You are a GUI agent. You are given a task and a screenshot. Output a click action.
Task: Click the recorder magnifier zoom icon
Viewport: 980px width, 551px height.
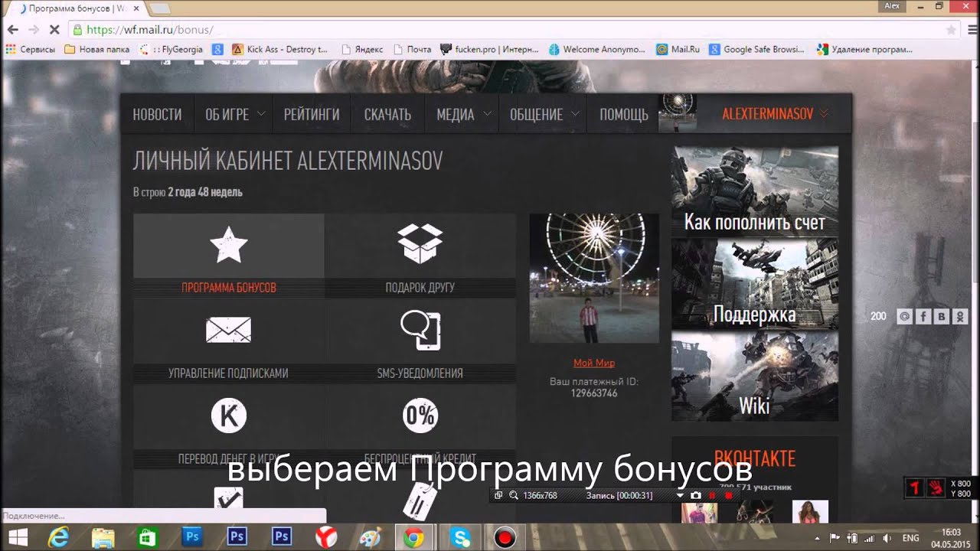pos(514,496)
